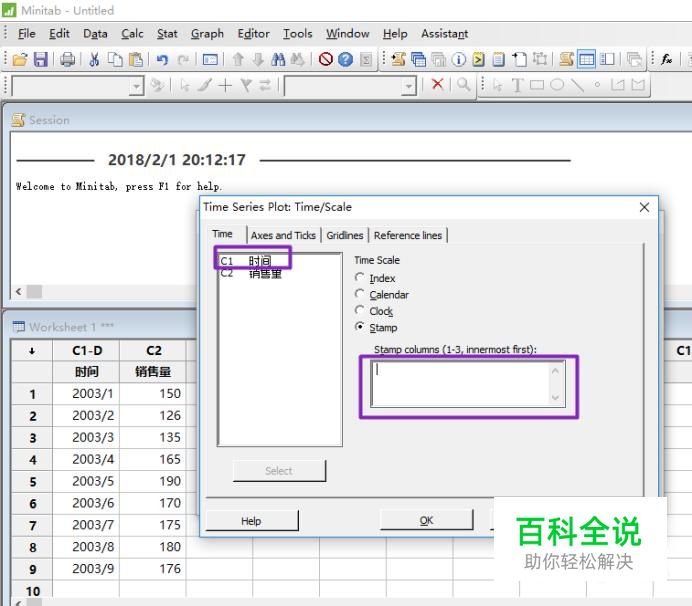Click the rectangle drawing tool icon

537,85
